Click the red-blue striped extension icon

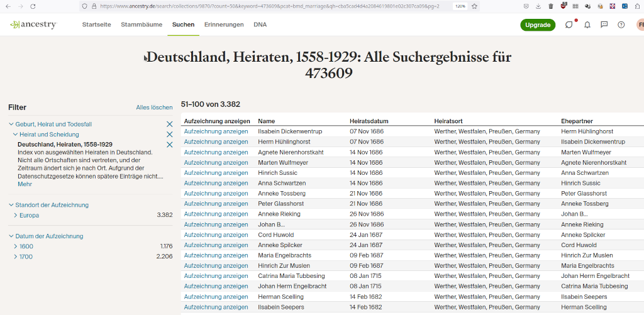tap(613, 6)
